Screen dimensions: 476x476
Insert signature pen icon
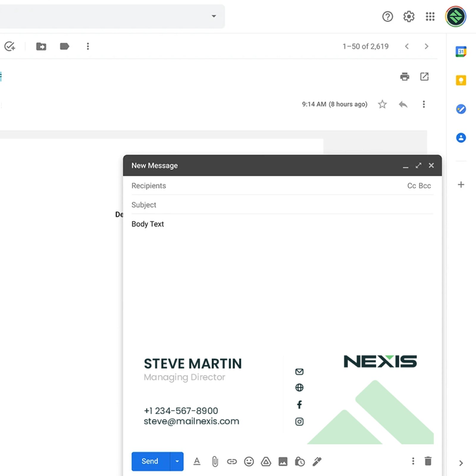[x=317, y=461]
